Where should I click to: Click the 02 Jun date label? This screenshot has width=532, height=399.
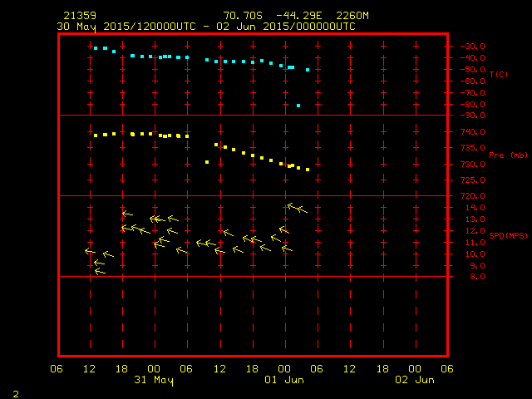coord(415,380)
